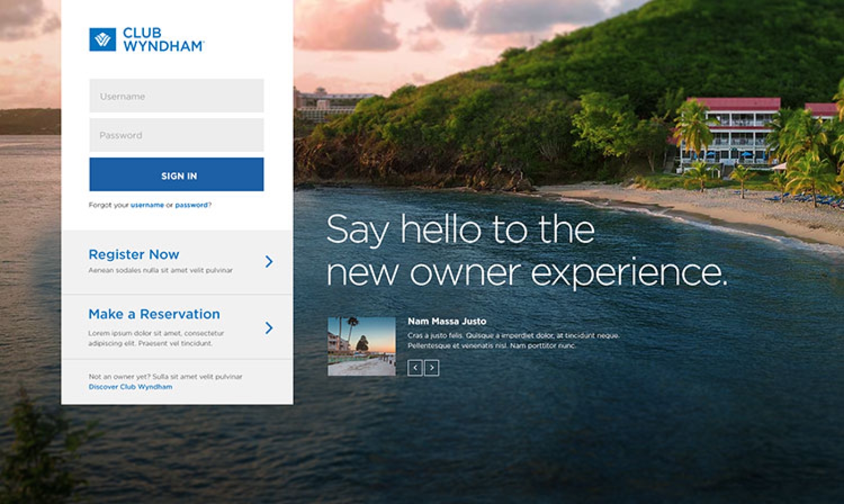Show next slide with right arrow

click(x=431, y=367)
